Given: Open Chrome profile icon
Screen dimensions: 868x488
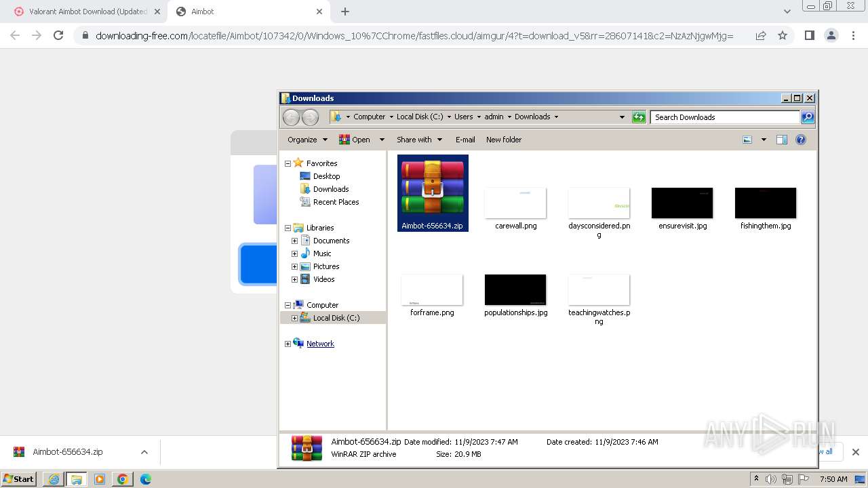Looking at the screenshot, I should (831, 35).
